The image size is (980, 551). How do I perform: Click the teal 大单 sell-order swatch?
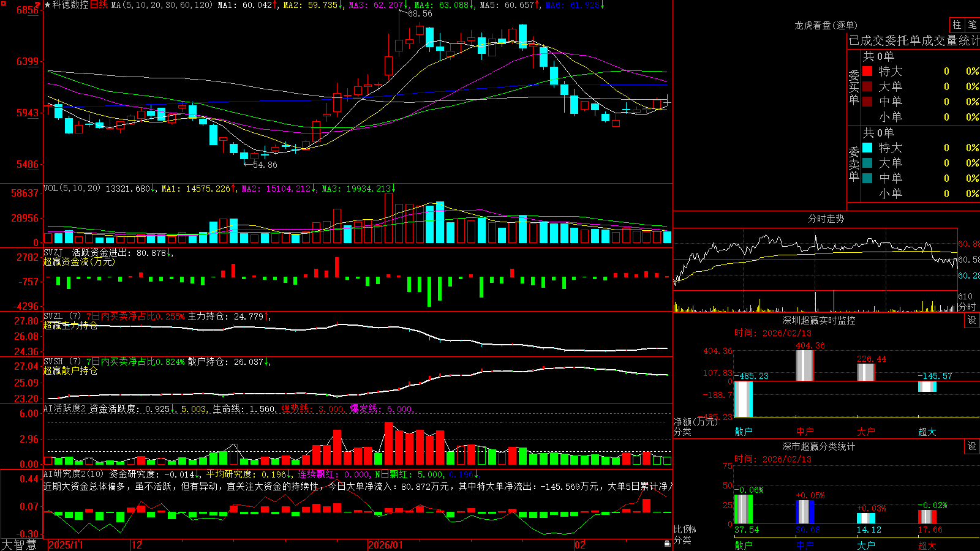867,163
